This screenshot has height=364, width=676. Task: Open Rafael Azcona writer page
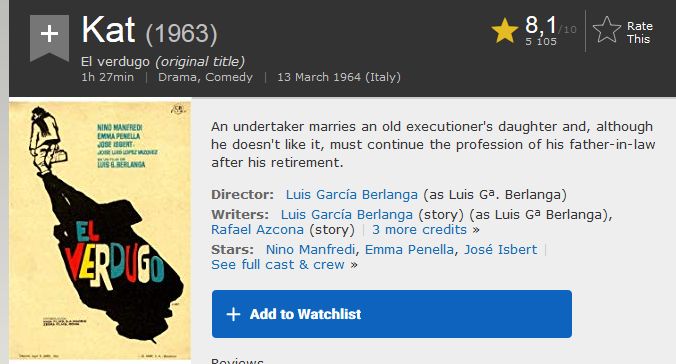tap(257, 229)
